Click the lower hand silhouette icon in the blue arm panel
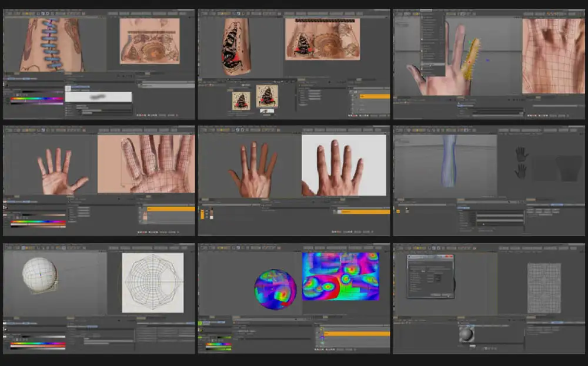The image size is (588, 366). [x=520, y=171]
